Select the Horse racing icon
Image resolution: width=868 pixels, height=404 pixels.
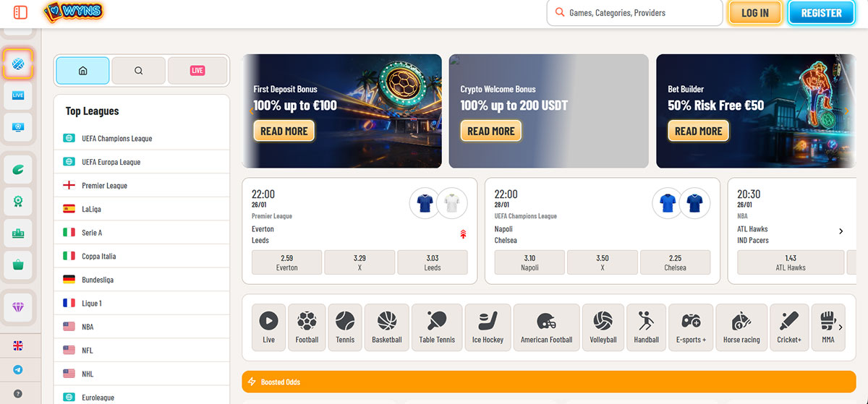coord(741,327)
